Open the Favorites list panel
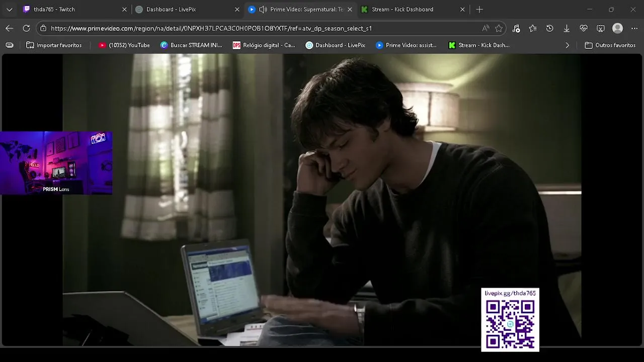This screenshot has height=362, width=644. coord(533,28)
